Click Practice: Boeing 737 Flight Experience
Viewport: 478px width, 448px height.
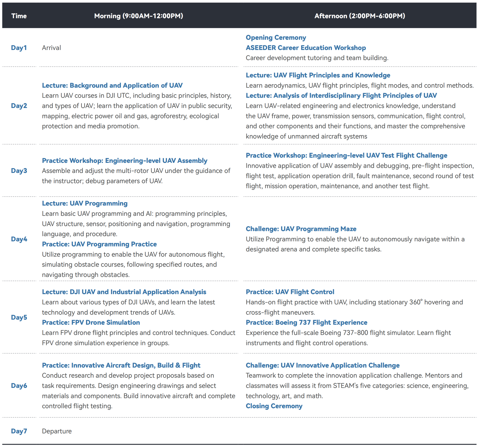point(306,322)
